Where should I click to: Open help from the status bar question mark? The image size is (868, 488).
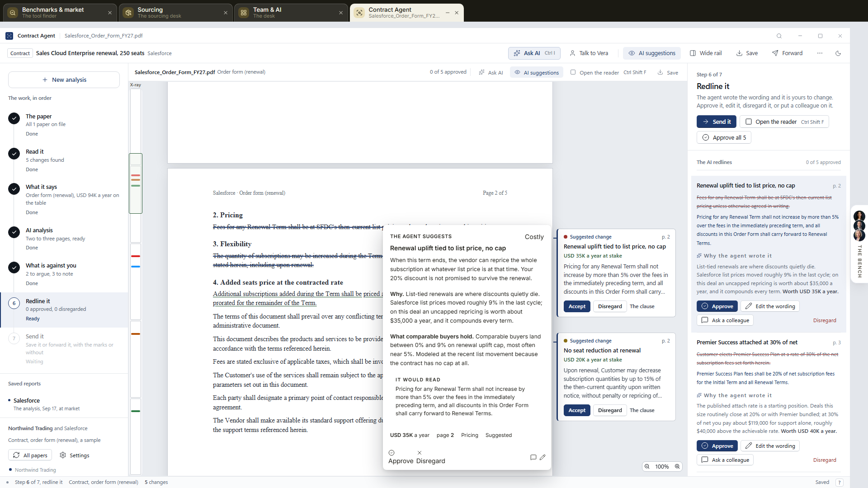point(840,483)
